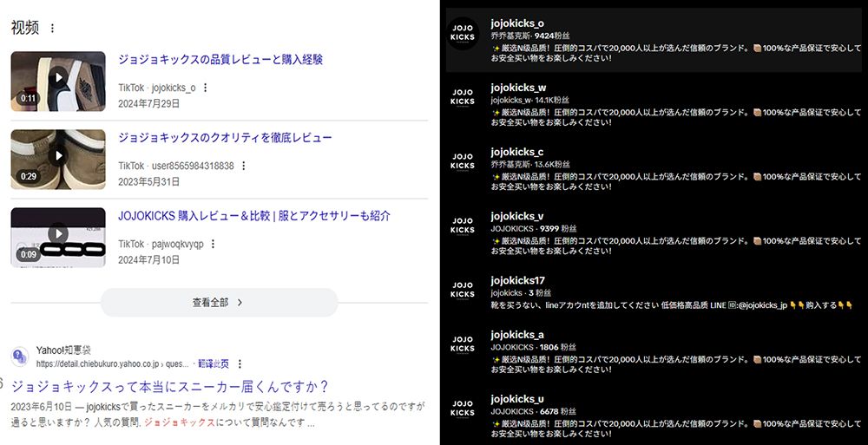Click the red ジョジョキックス highlight in snippet
868x445 pixels.
click(x=180, y=422)
